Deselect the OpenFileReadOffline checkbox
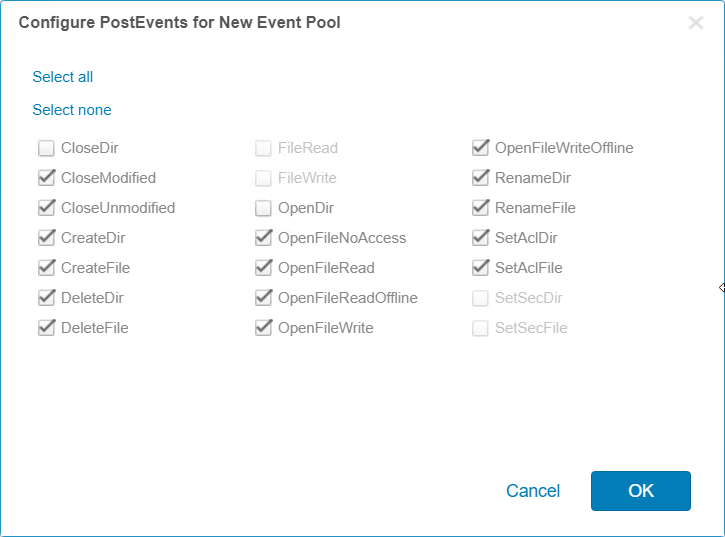The image size is (725, 537). 263,298
